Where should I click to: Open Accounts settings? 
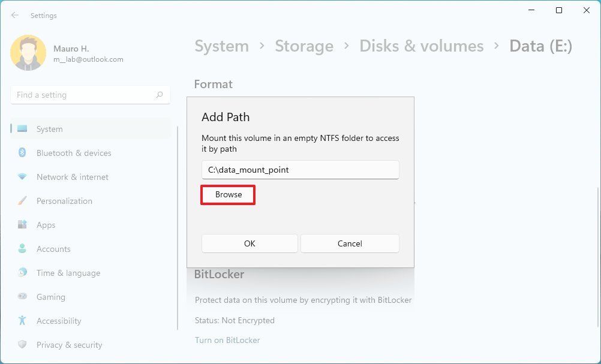53,249
